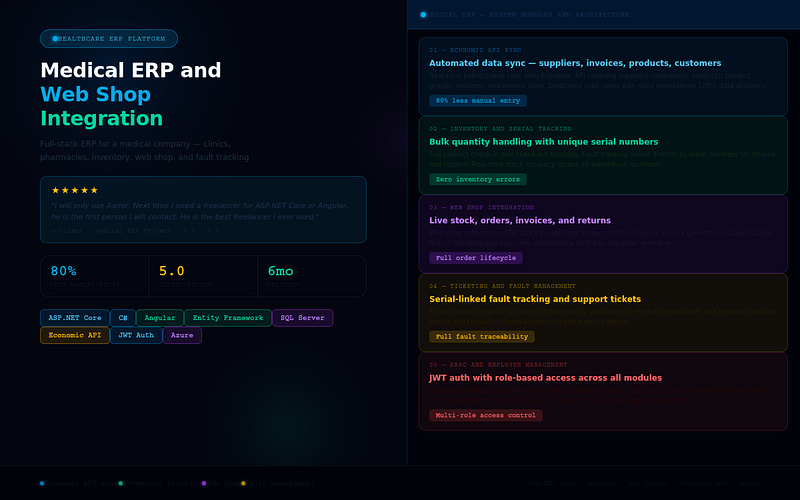Click the blue dot in the Healthcare ERP Platform badge

55,39
